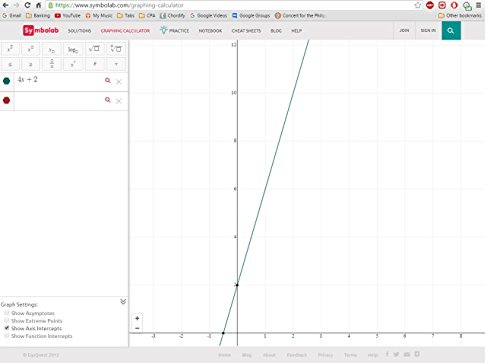The width and height of the screenshot is (500, 363).
Task: Open the Blog menu item
Action: [276, 31]
